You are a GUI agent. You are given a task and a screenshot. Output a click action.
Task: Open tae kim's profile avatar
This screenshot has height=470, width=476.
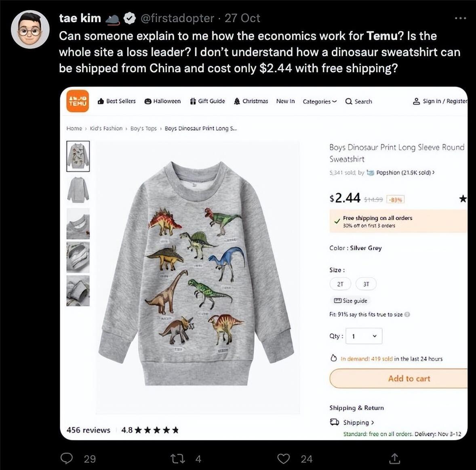pos(30,30)
